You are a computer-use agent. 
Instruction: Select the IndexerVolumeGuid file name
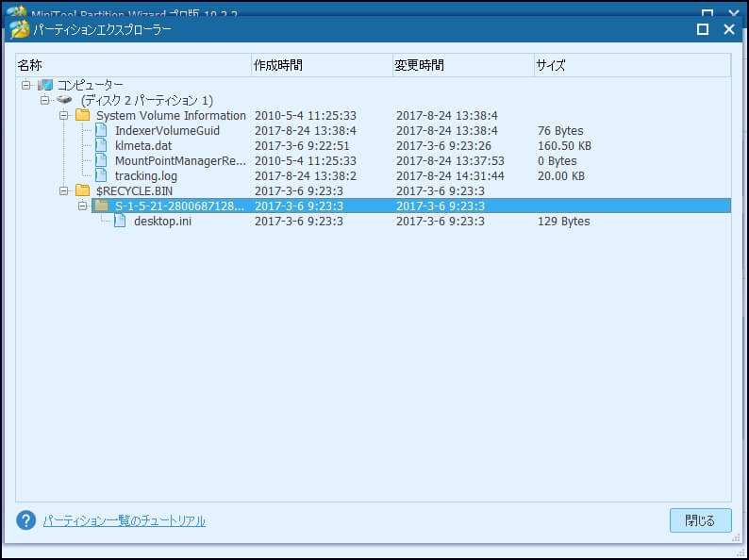[x=167, y=130]
